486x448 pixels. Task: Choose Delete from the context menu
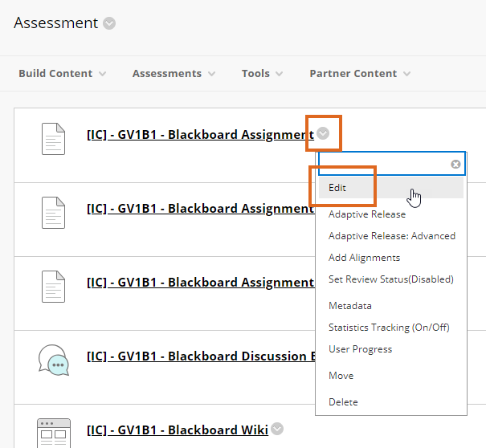(x=343, y=402)
